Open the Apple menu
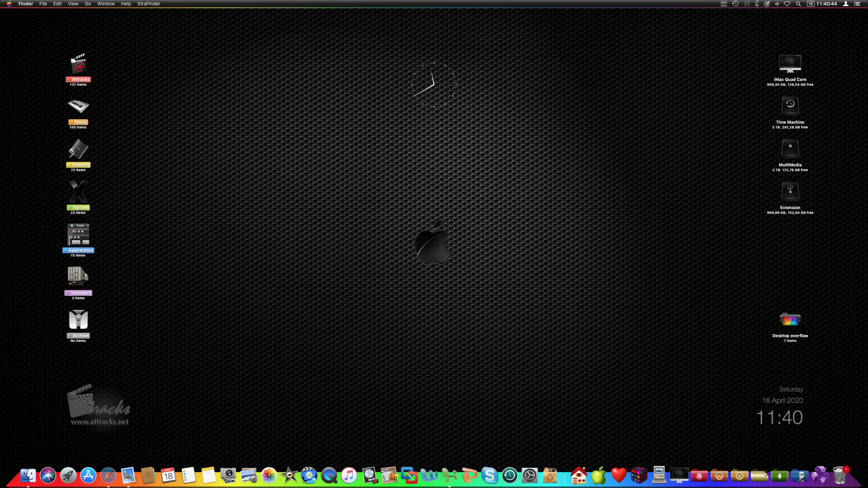 click(9, 4)
